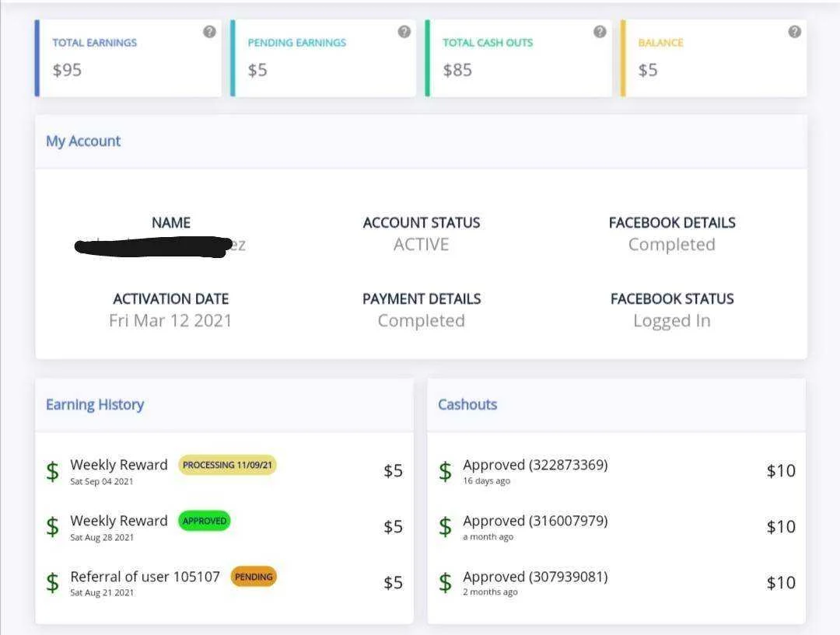Click the orange PENDING status badge

click(x=254, y=577)
